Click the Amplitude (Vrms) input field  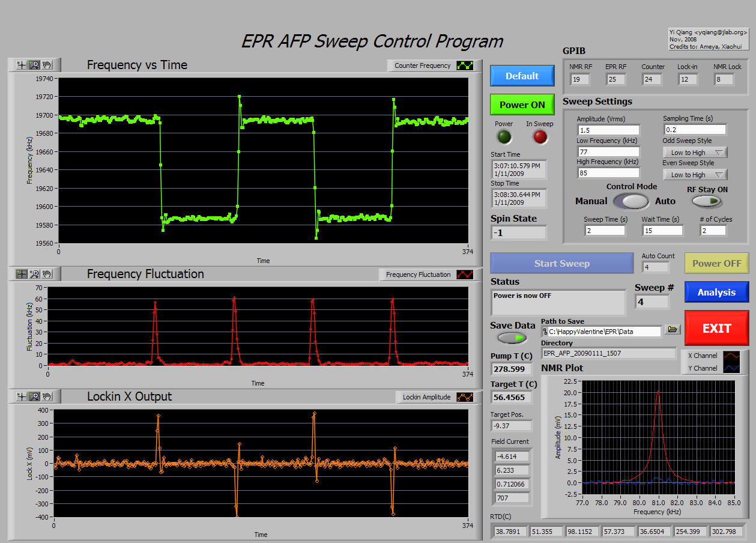coord(608,130)
